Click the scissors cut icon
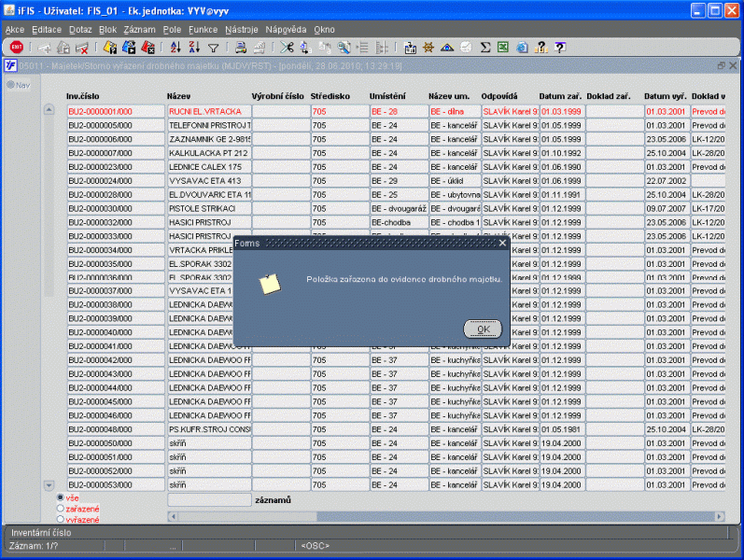This screenshot has height=560, width=744. (x=288, y=47)
